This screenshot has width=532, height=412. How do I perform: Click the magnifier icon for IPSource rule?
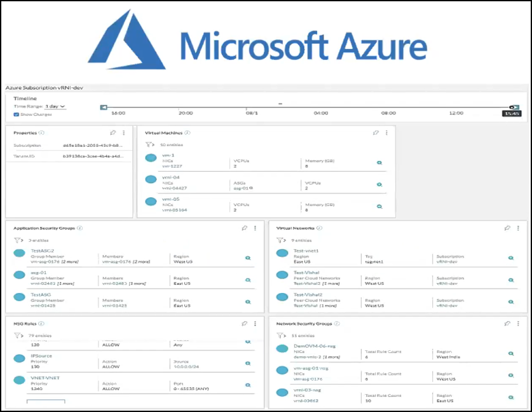248,363
